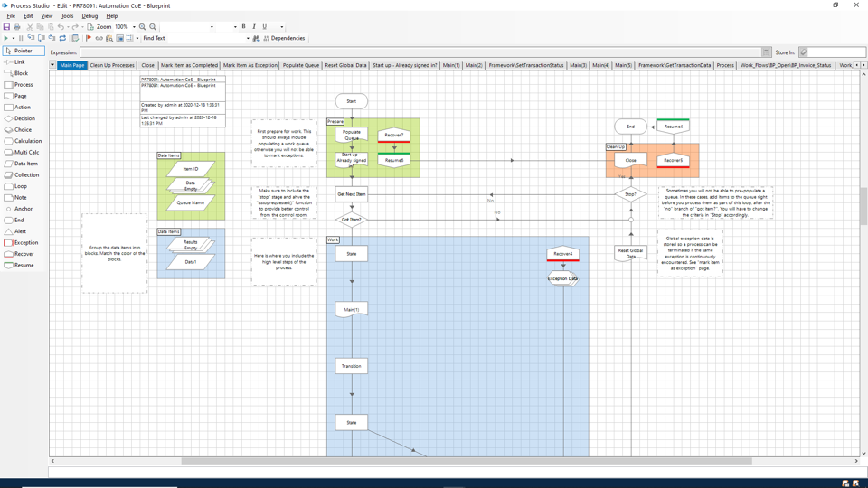Image resolution: width=868 pixels, height=488 pixels.
Task: Choose the Collection stage tool
Action: click(x=26, y=175)
